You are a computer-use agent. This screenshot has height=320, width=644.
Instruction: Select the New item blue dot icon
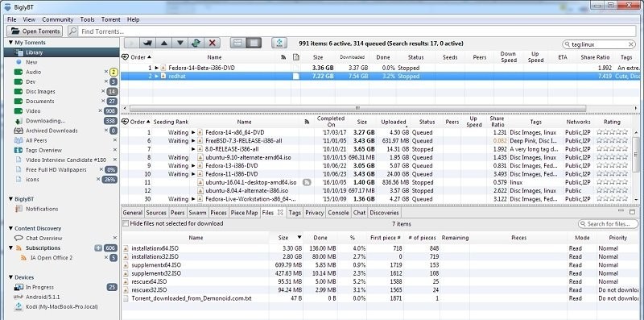[x=19, y=62]
